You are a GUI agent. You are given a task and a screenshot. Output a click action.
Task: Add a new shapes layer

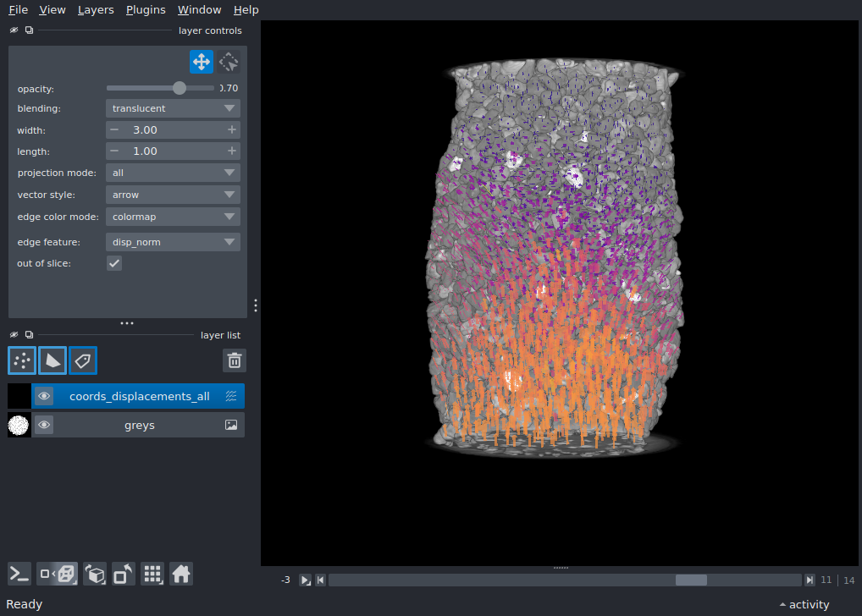point(52,360)
